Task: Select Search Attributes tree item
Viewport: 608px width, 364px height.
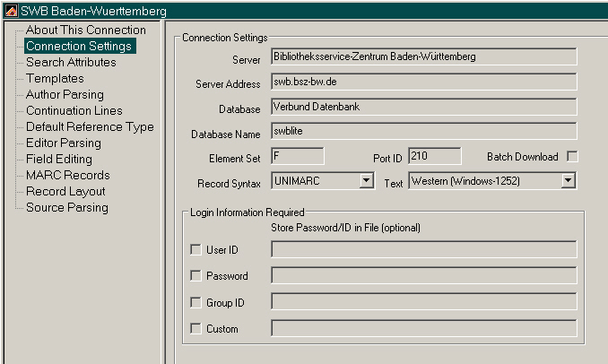Action: coord(71,62)
